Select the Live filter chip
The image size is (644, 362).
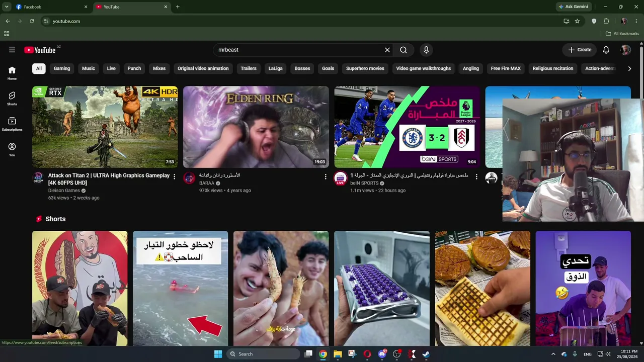pos(111,68)
